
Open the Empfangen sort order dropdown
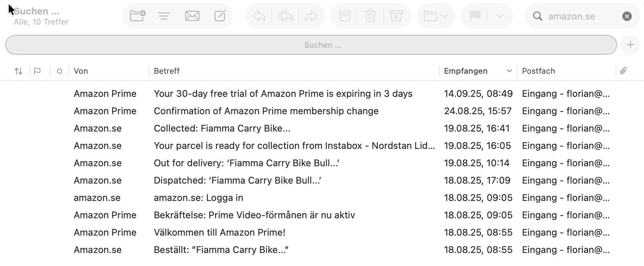[510, 71]
